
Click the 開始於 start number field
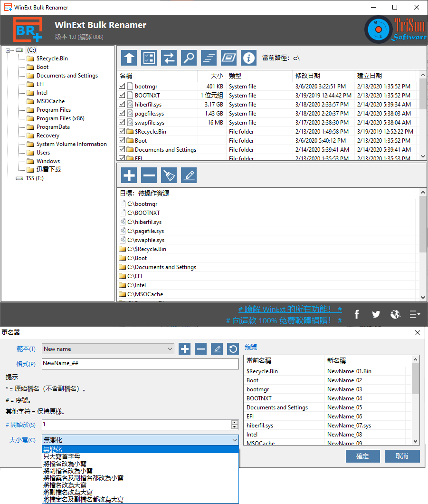point(136,424)
